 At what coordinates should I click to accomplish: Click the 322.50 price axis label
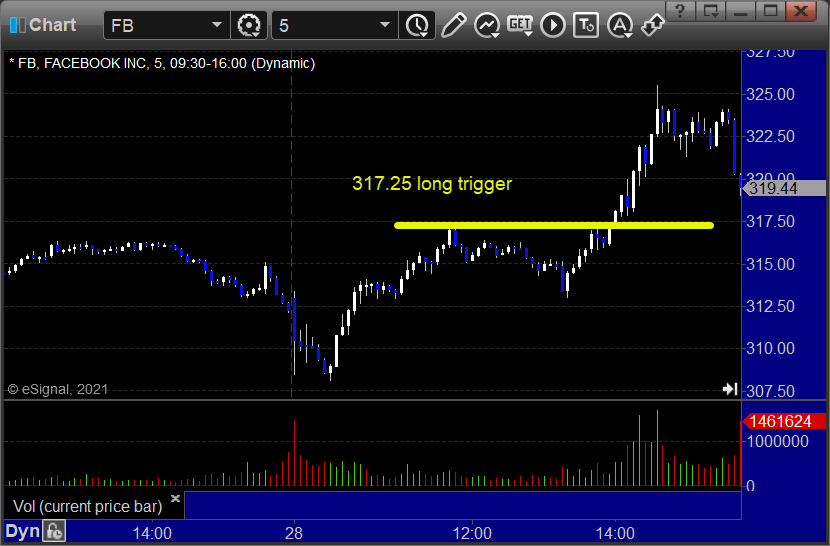[770, 137]
